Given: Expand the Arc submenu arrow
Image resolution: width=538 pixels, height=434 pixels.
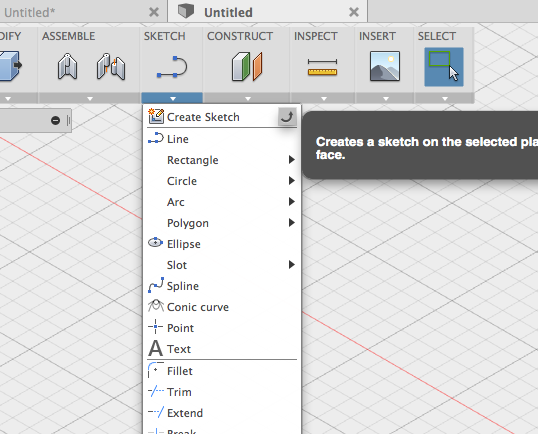Looking at the screenshot, I should pyautogui.click(x=292, y=202).
